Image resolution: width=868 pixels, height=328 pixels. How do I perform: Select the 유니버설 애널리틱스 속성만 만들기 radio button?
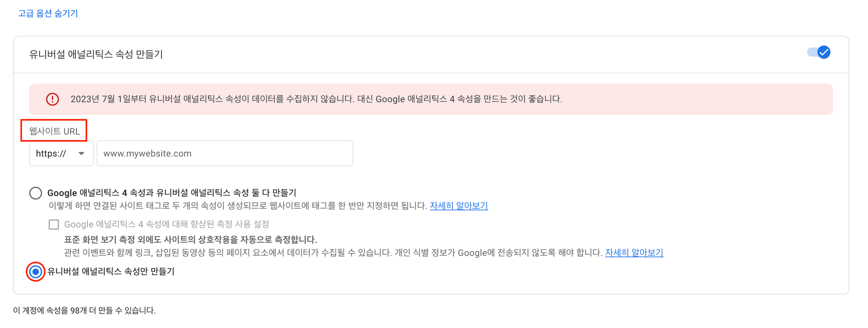click(36, 272)
